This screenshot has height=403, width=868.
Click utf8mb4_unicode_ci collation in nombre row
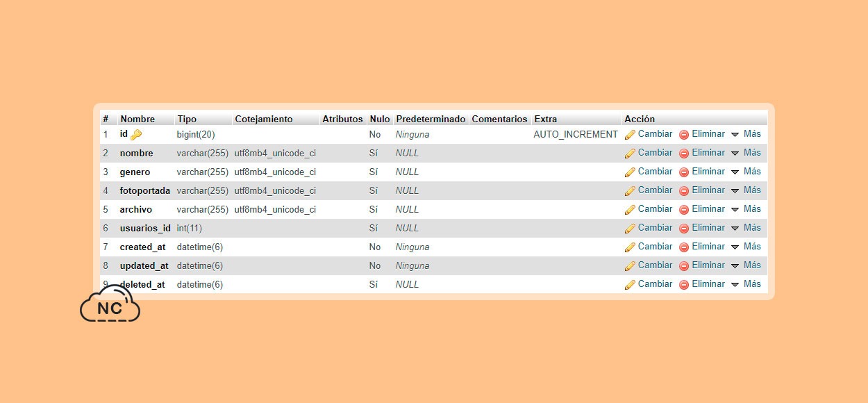pyautogui.click(x=275, y=153)
